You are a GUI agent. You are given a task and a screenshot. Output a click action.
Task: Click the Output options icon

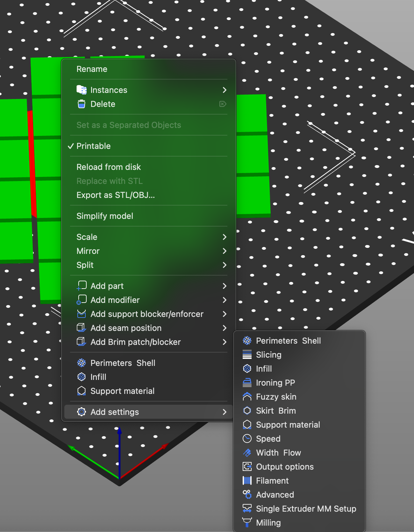pyautogui.click(x=247, y=466)
